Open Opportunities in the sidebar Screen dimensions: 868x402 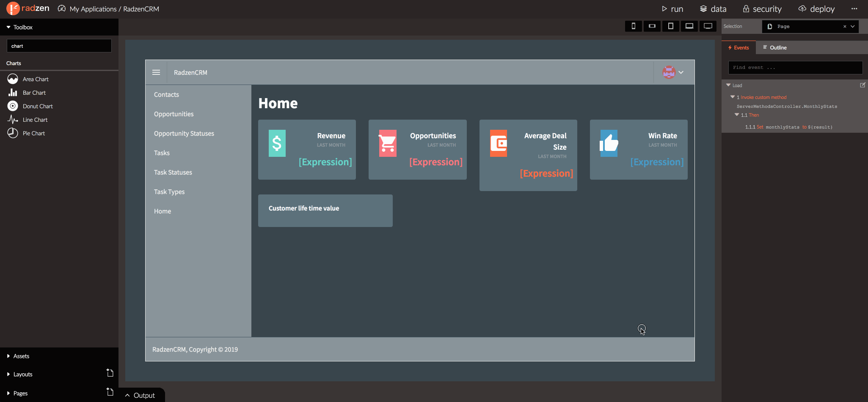coord(174,114)
